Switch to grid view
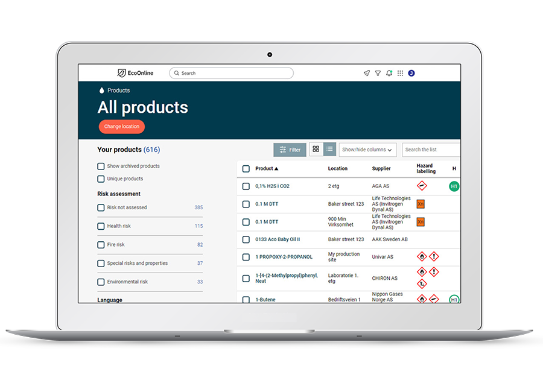 316,149
